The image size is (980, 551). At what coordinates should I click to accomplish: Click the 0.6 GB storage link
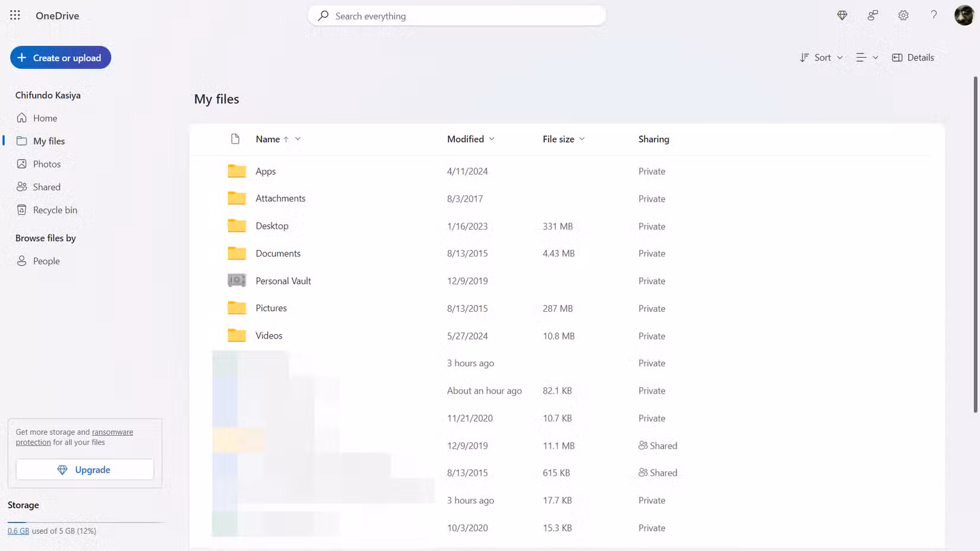point(18,531)
